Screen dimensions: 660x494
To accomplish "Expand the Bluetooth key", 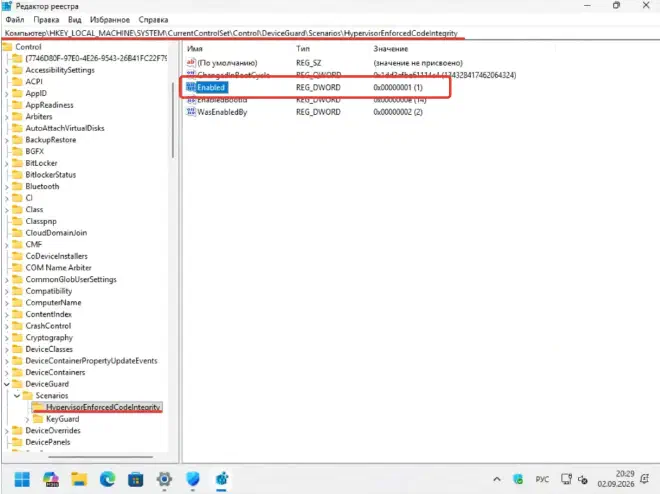I will (6, 187).
